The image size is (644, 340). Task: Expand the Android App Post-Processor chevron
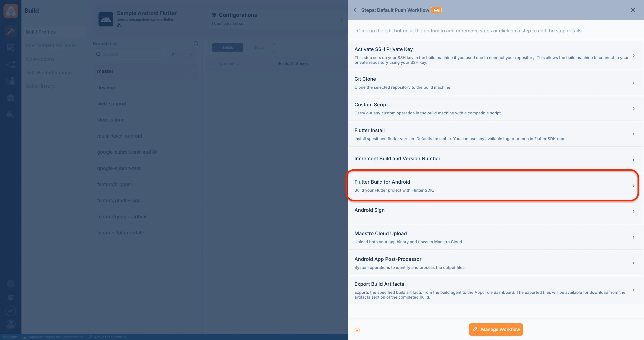pos(633,263)
